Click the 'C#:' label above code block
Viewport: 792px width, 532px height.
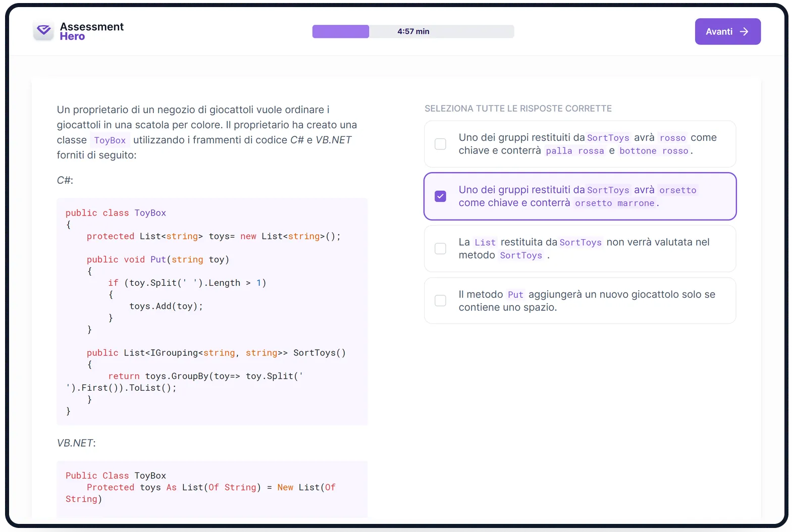click(x=65, y=180)
